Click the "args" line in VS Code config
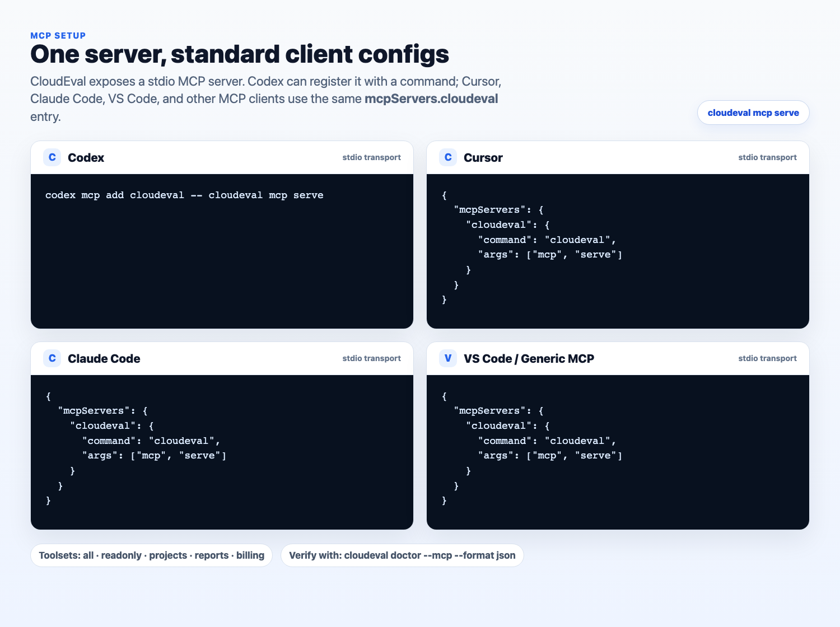This screenshot has height=627, width=840. pos(550,456)
